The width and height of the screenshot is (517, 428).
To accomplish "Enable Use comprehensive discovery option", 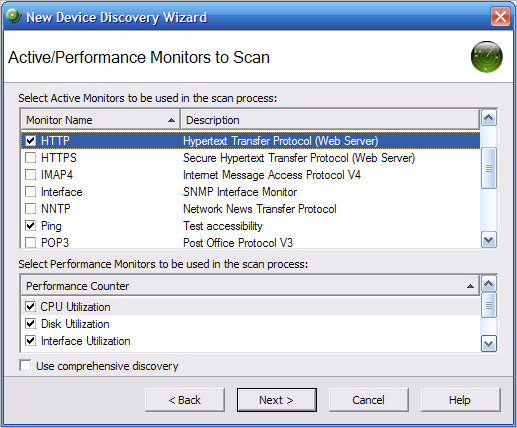I will [25, 366].
